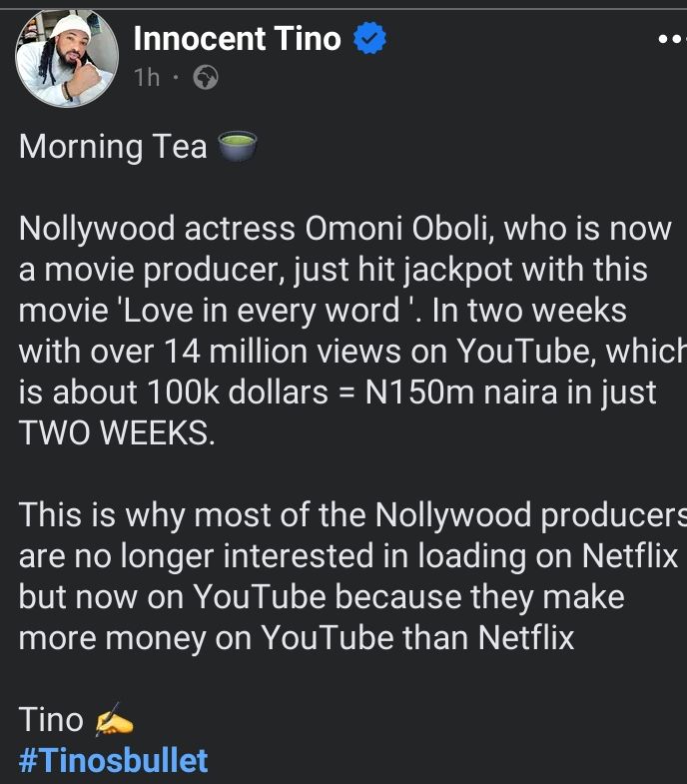Viewport: 687px width, 784px height.
Task: Click the Innocent Tino profile name
Action: (x=237, y=39)
